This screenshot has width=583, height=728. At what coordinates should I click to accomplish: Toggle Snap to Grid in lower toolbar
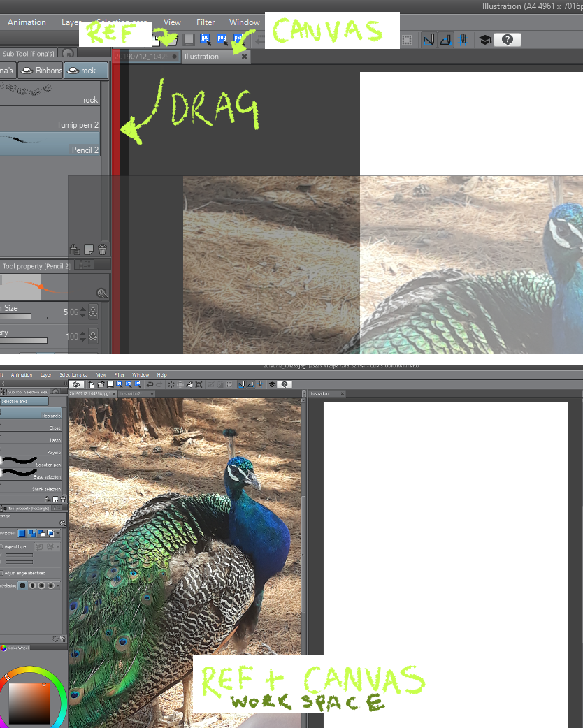pos(261,384)
